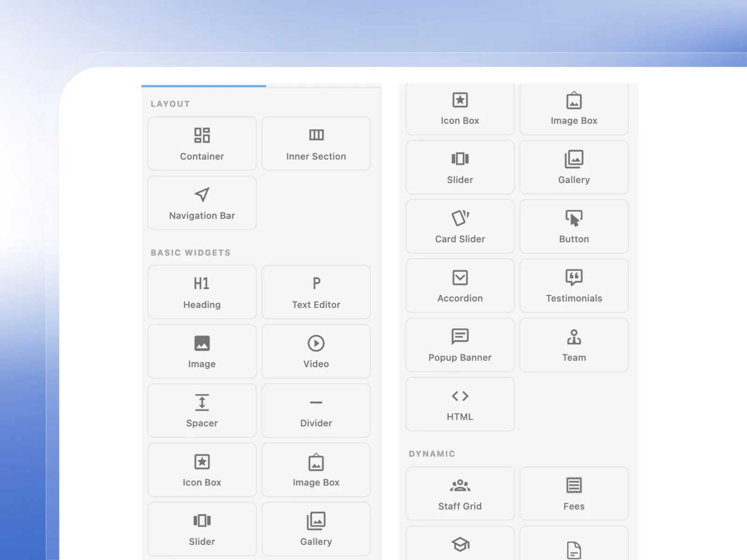Choose Image Box tile above Button column
The height and width of the screenshot is (560, 747).
[x=574, y=109]
